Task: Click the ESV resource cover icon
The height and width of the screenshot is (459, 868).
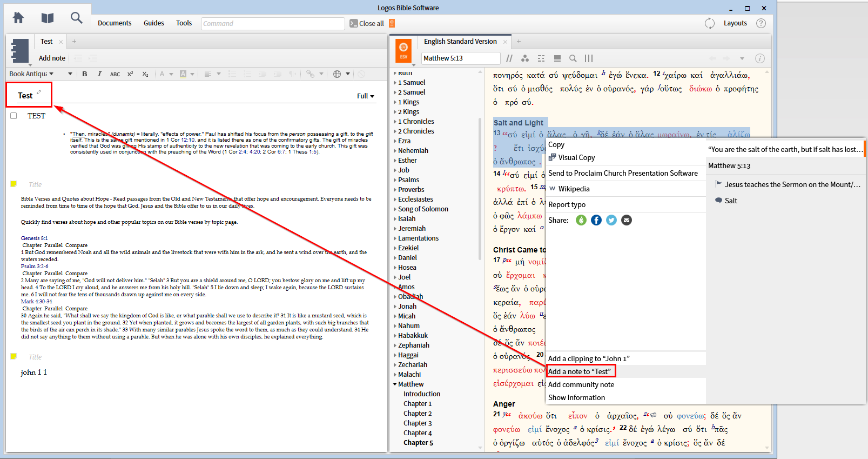Action: tap(403, 50)
